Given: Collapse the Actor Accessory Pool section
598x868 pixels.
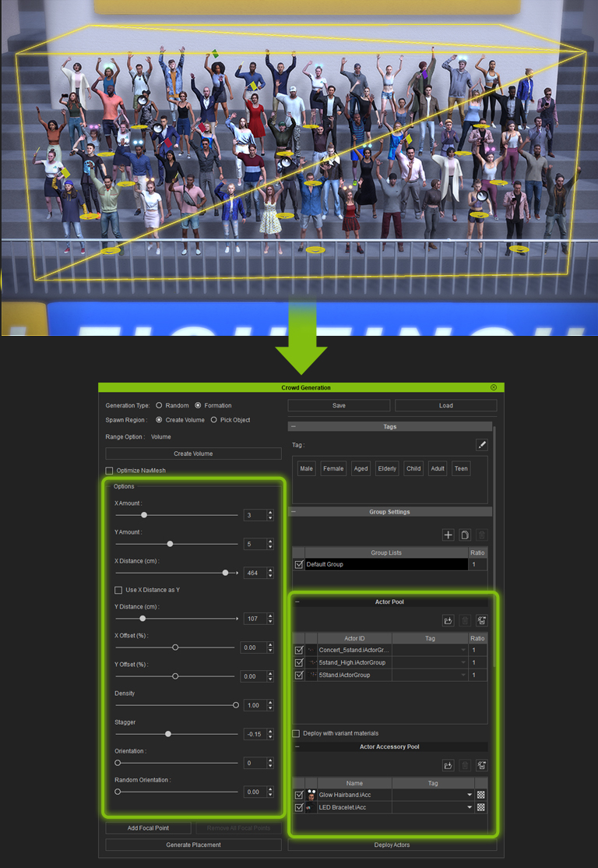Looking at the screenshot, I should [297, 746].
